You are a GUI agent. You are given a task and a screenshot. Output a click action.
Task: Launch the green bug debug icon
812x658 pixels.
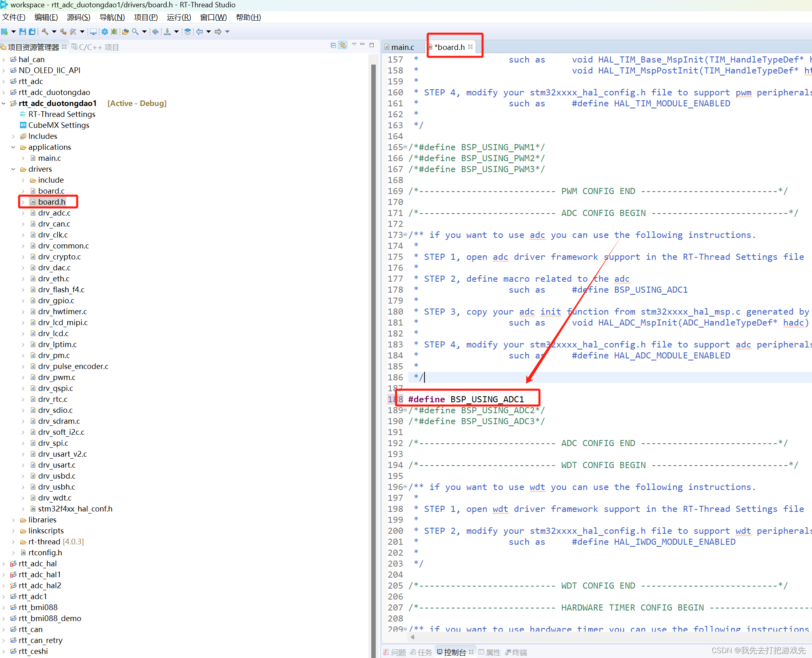click(x=114, y=32)
